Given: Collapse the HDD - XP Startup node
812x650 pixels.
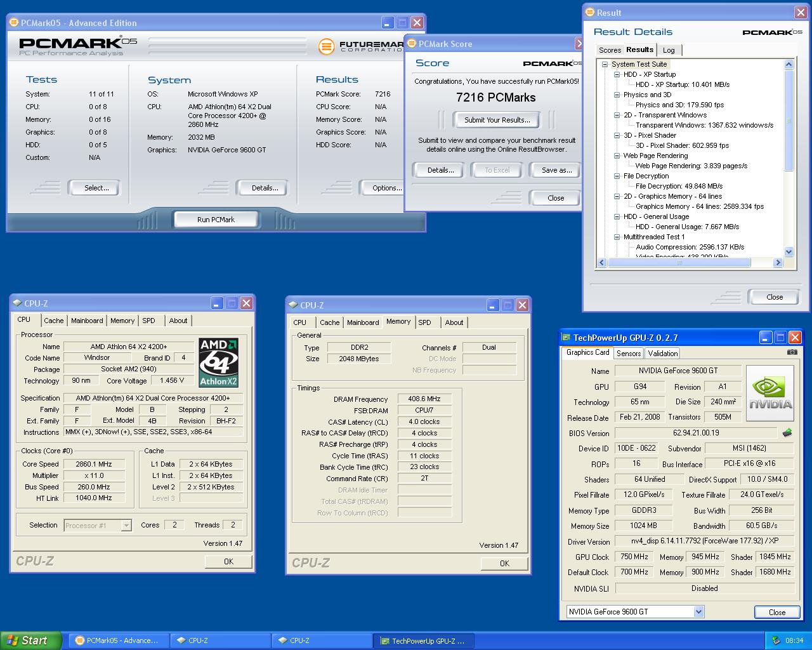Looking at the screenshot, I should (617, 74).
